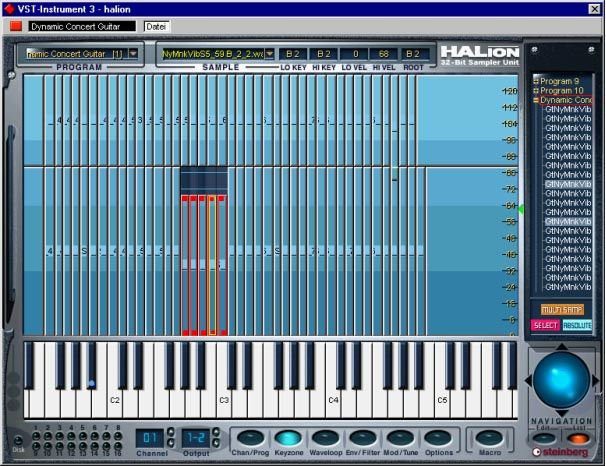Click the black key with the blue dot
This screenshot has height=466, width=606.
click(92, 365)
